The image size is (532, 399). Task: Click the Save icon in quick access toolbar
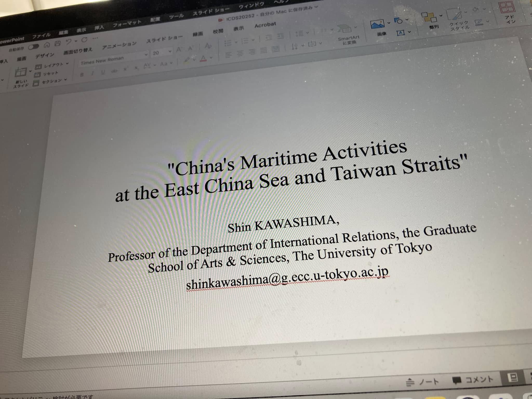coord(58,43)
